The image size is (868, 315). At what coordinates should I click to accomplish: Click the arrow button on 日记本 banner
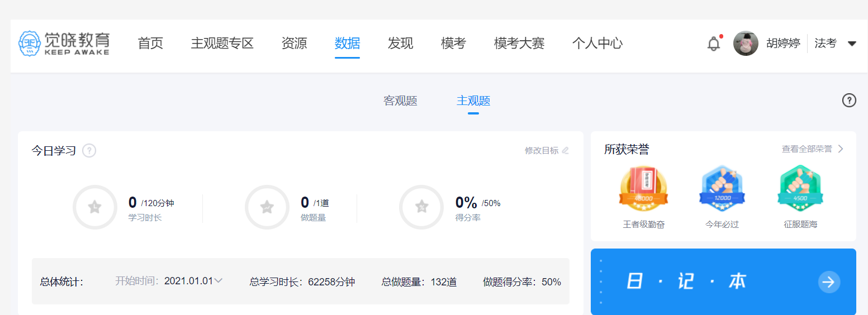[x=829, y=282]
